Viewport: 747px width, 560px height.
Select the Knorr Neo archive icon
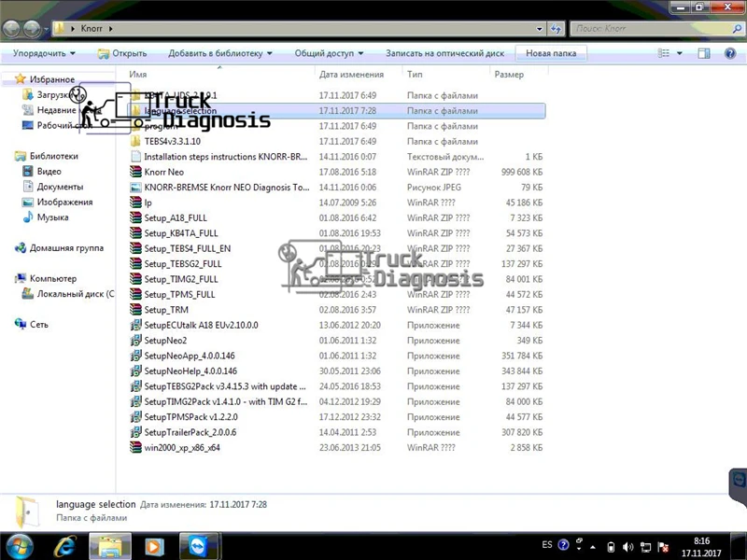pyautogui.click(x=135, y=172)
